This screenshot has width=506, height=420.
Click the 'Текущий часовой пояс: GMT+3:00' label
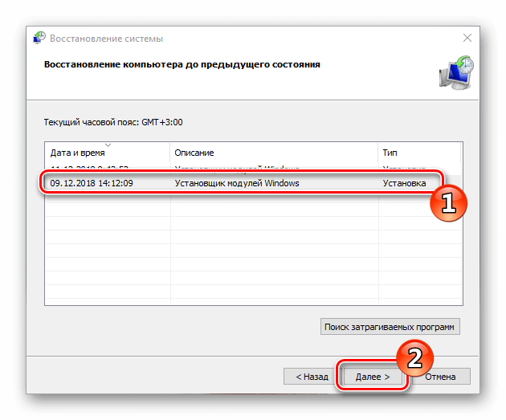click(113, 123)
